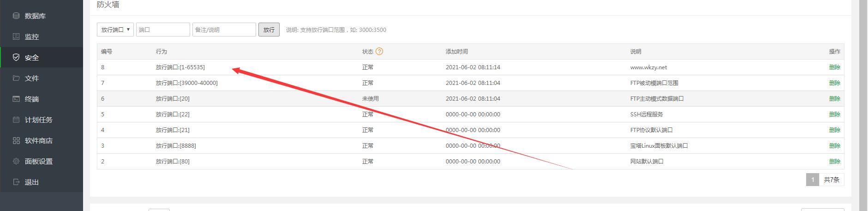
Task: Delete the SSH port 22 rule
Action: coord(834,114)
